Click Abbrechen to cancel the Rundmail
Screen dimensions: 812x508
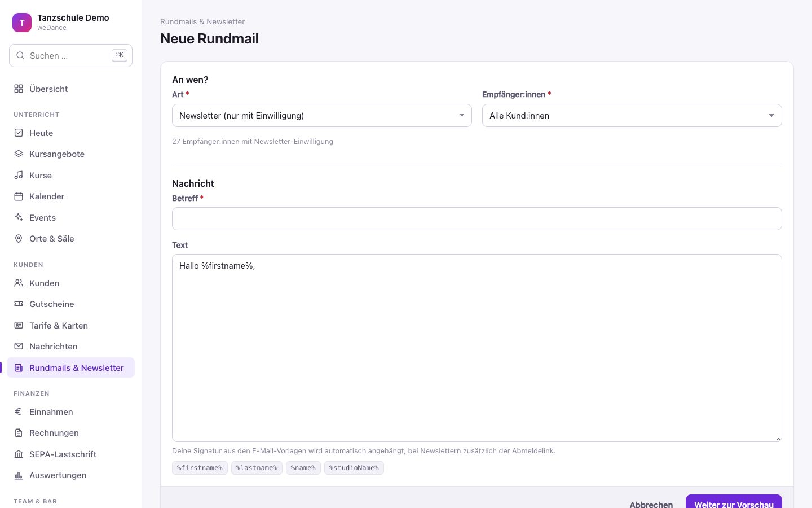(x=651, y=503)
